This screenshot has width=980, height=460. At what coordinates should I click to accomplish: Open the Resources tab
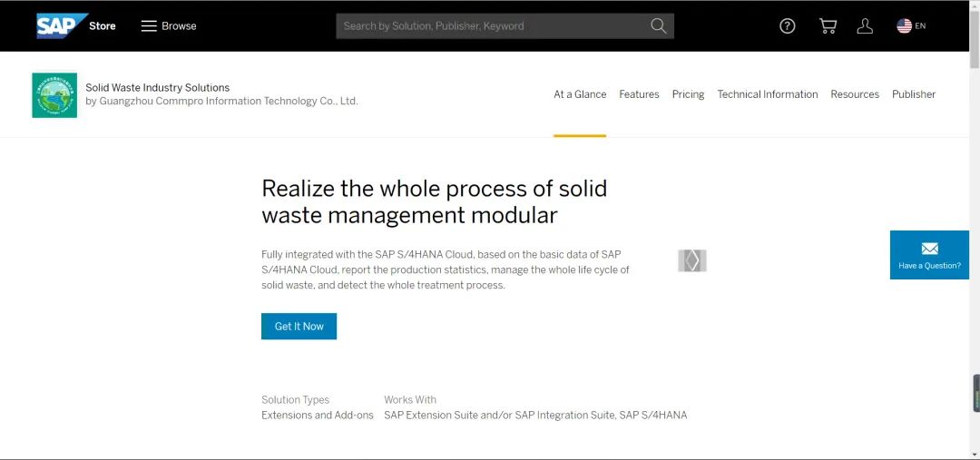pos(855,94)
